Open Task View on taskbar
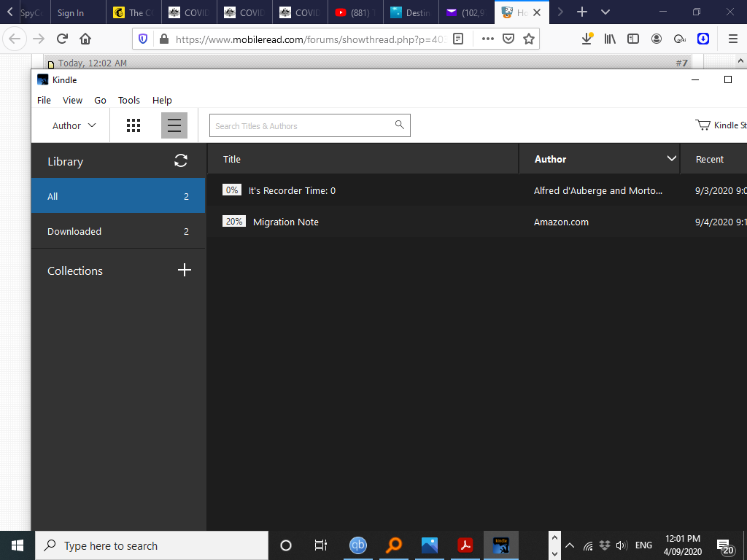This screenshot has width=747, height=560. tap(321, 545)
